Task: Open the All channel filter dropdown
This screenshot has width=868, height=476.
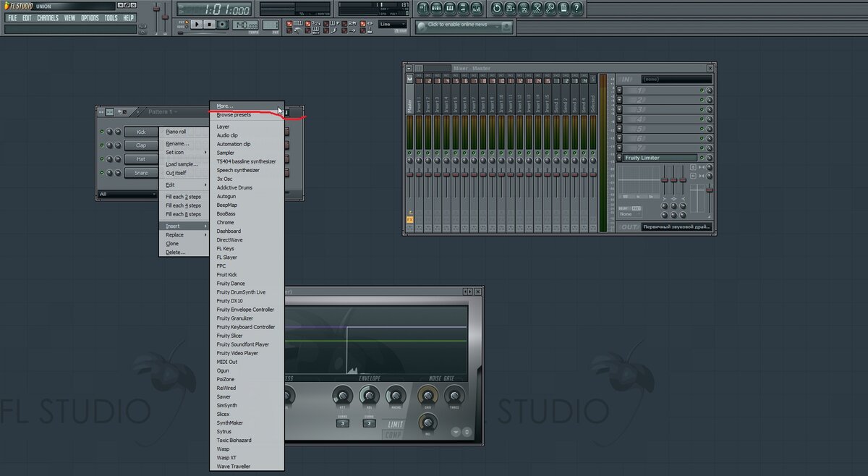Action: tap(127, 194)
